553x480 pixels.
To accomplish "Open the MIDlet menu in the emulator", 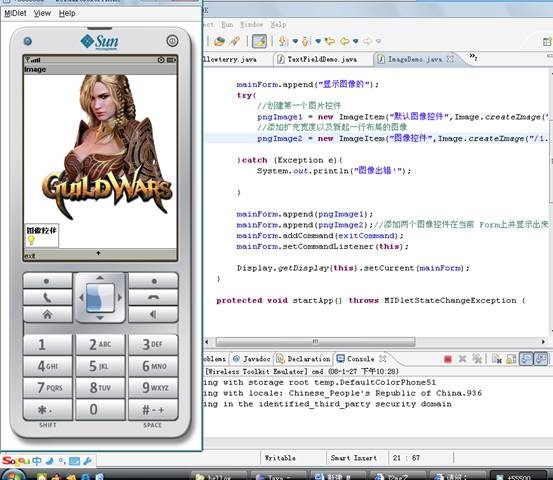I will 15,13.
